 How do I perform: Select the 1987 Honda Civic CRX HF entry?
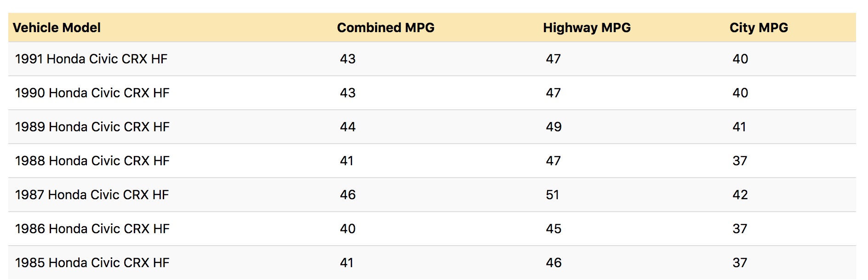coord(92,195)
